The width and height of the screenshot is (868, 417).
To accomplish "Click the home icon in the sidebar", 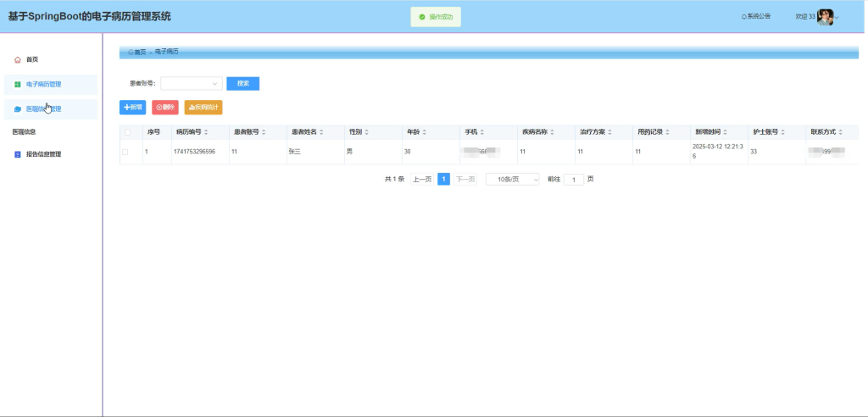I will coord(17,59).
